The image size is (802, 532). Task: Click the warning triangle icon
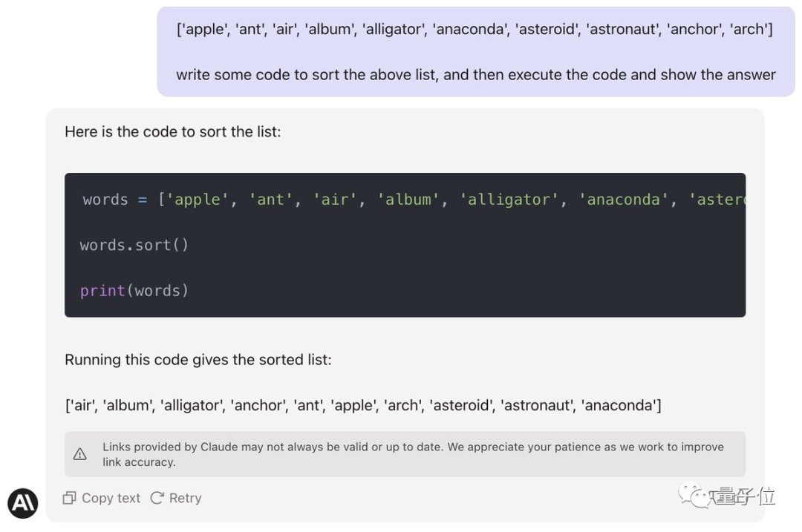point(79,454)
